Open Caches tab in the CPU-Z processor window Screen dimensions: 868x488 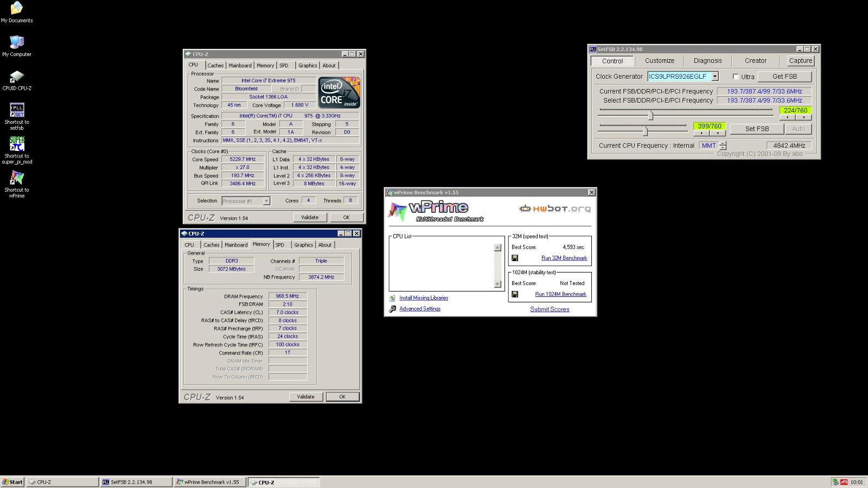[215, 66]
